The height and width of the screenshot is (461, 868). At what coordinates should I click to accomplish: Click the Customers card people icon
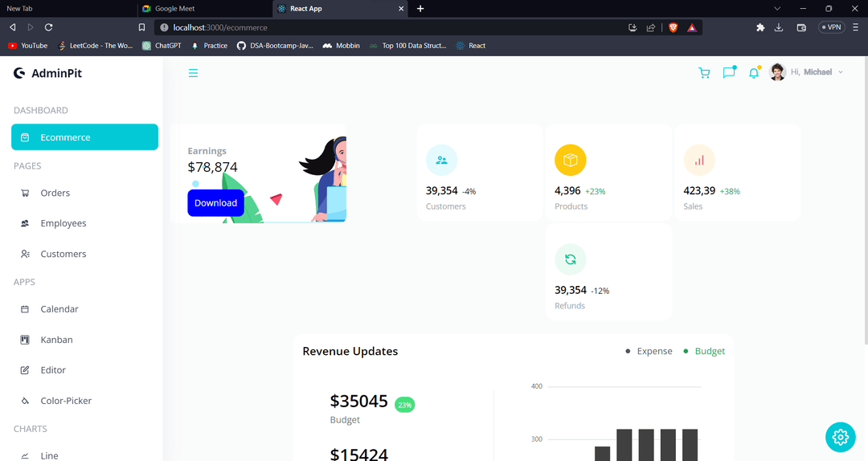tap(441, 160)
